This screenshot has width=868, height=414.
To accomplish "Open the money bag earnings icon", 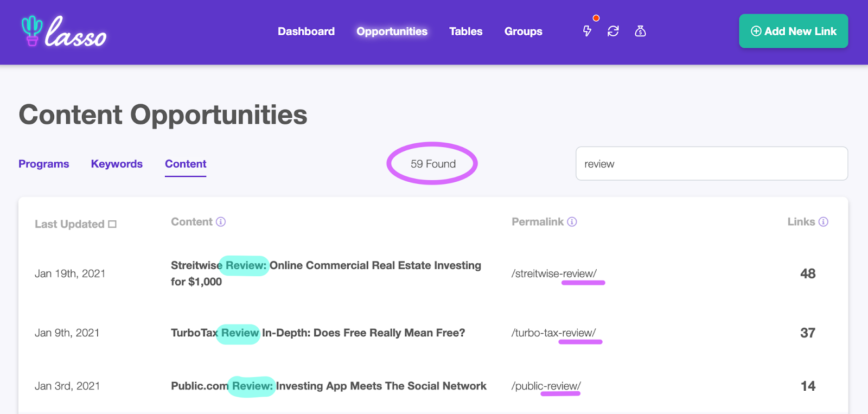I will tap(640, 31).
